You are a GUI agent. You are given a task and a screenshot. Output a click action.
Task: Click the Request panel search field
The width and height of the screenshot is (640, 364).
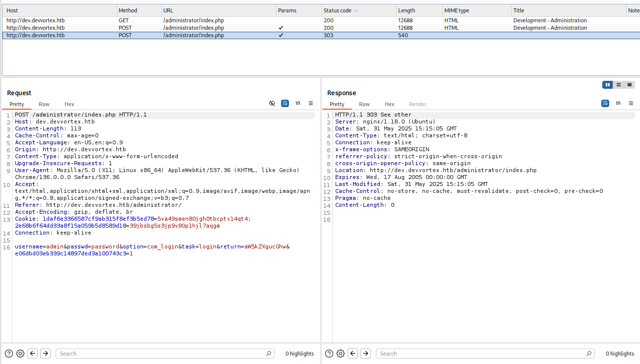point(164,354)
